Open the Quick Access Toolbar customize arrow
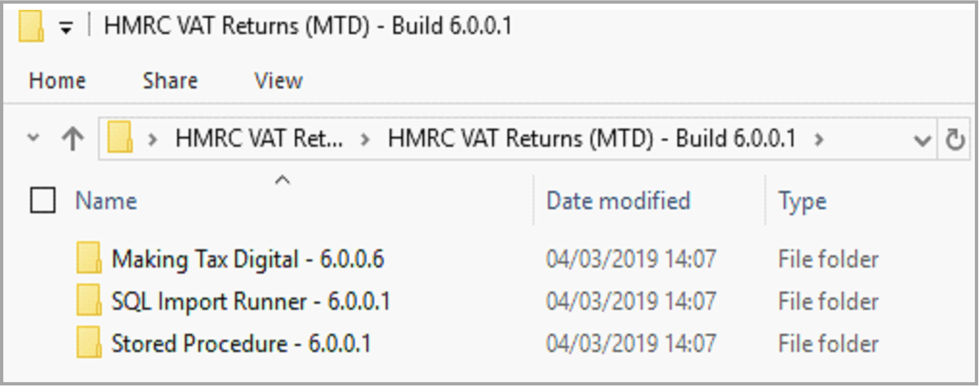Screen dimensions: 980x388 66,27
